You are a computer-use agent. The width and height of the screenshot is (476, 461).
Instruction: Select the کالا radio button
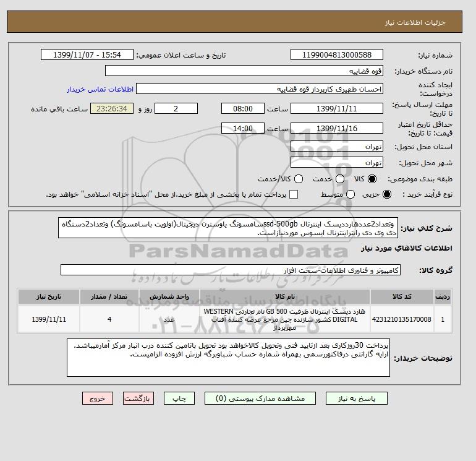pyautogui.click(x=372, y=179)
